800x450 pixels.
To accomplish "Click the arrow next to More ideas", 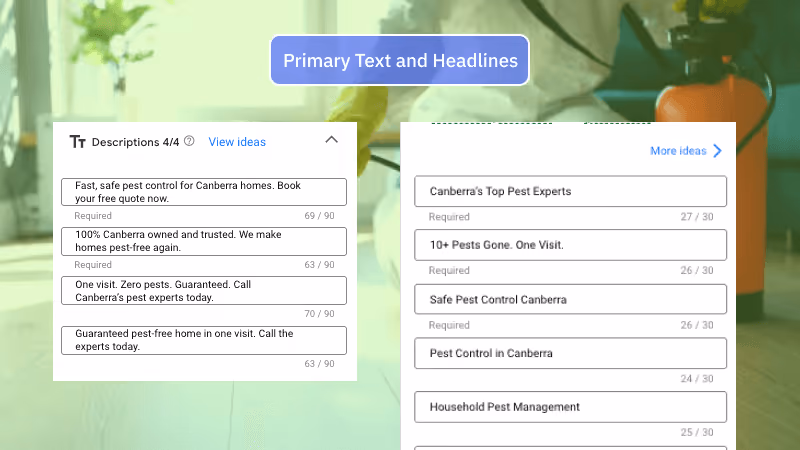I will pos(717,151).
